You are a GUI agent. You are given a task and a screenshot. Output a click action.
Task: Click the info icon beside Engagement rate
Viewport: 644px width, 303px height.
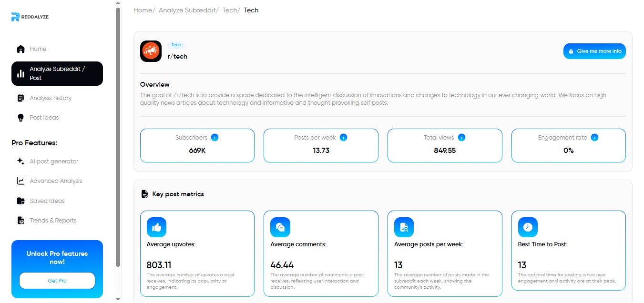coord(594,138)
